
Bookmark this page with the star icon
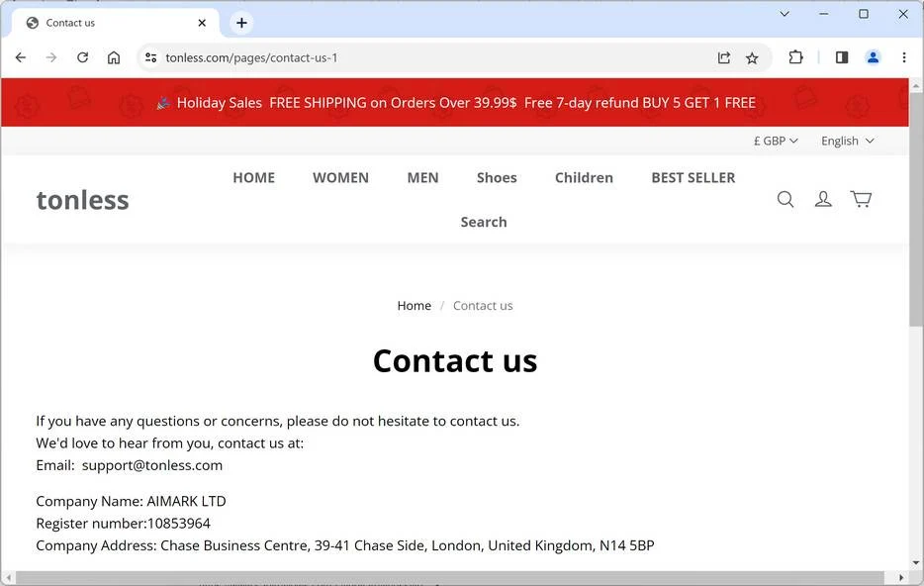(752, 57)
